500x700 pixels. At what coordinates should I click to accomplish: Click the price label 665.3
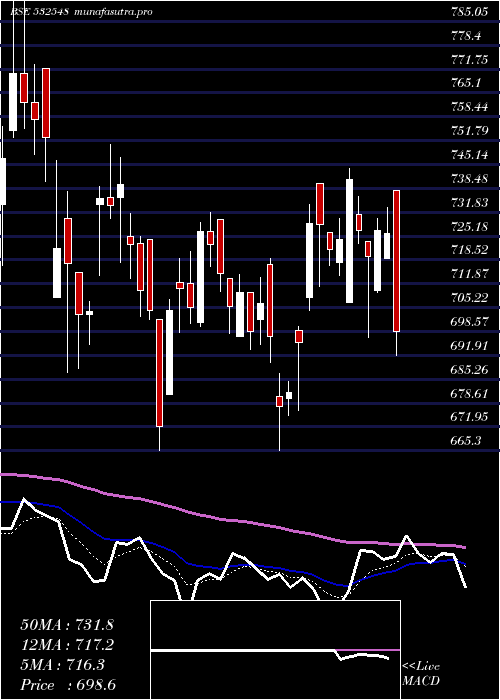[465, 441]
